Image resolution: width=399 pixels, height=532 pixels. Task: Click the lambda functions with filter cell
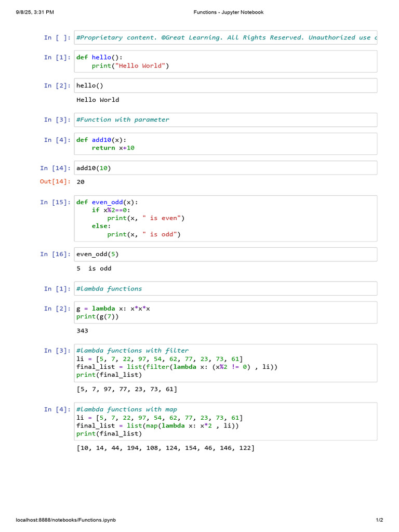coord(225,363)
